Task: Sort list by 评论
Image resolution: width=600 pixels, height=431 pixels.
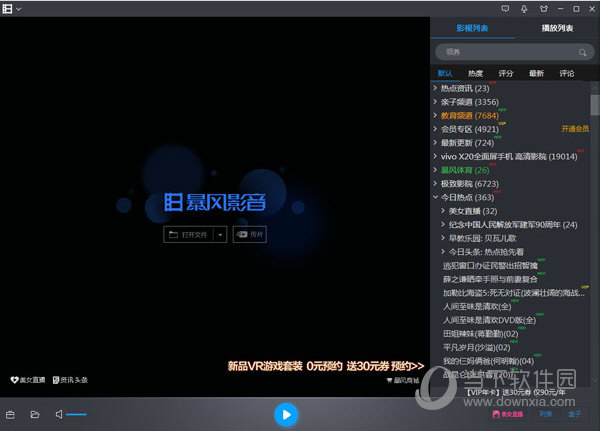Action: [x=567, y=73]
